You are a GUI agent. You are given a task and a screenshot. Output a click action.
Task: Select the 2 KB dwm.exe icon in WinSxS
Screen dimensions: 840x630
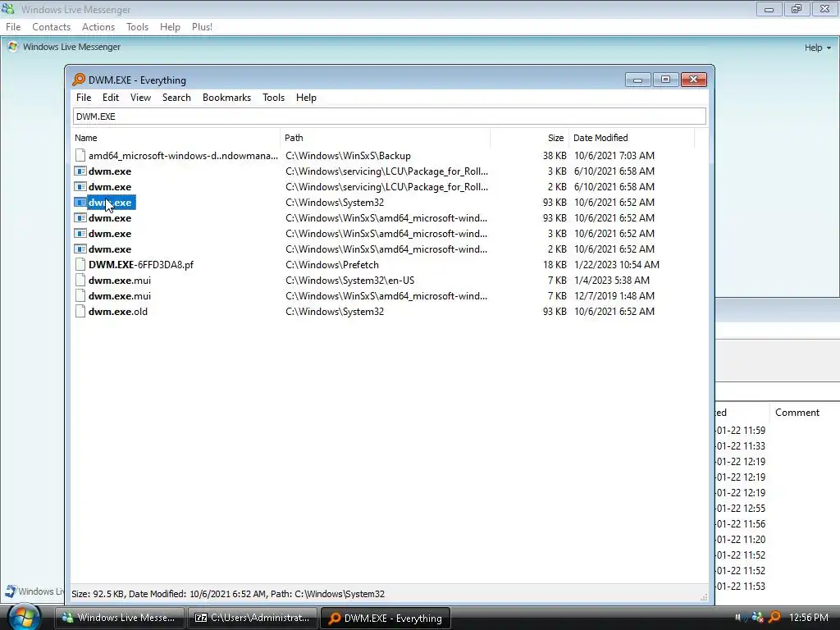80,249
